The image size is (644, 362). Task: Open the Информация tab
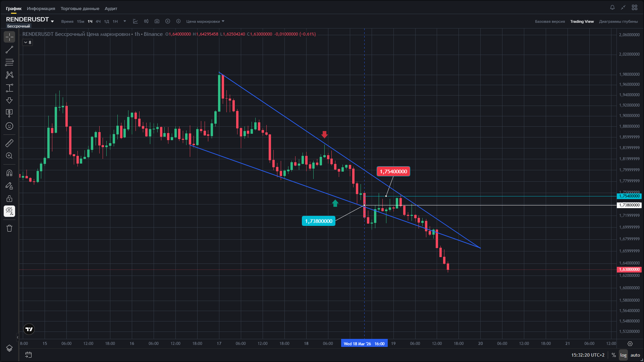point(41,8)
